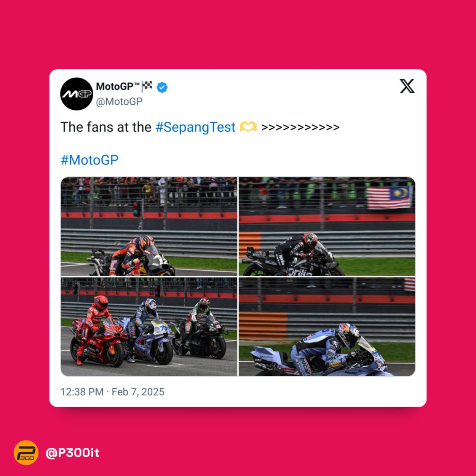The height and width of the screenshot is (476, 476).
Task: Click the X logo on the tweet card
Action: tap(407, 86)
